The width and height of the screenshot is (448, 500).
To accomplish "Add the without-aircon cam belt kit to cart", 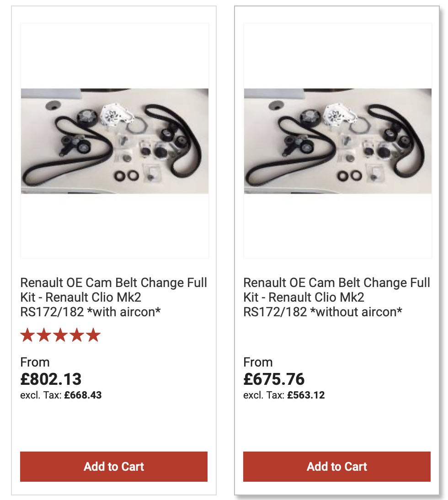I will coord(337,467).
